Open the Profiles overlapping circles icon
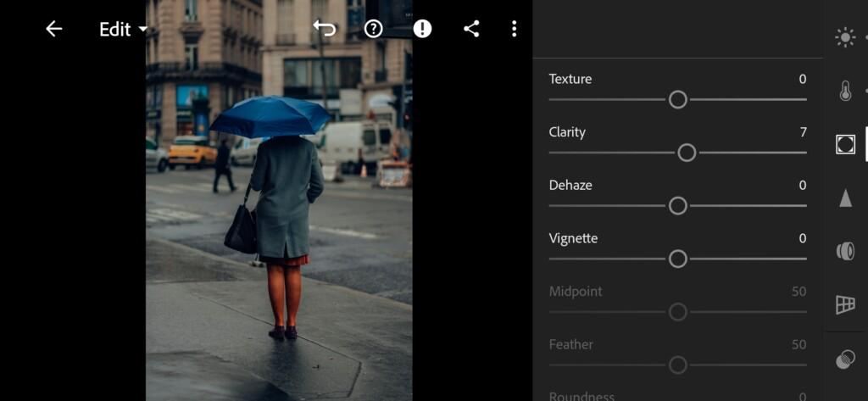868x401 pixels. click(845, 359)
